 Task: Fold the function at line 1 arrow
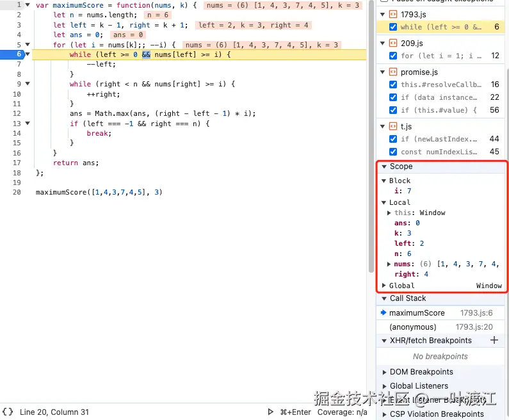(x=28, y=5)
